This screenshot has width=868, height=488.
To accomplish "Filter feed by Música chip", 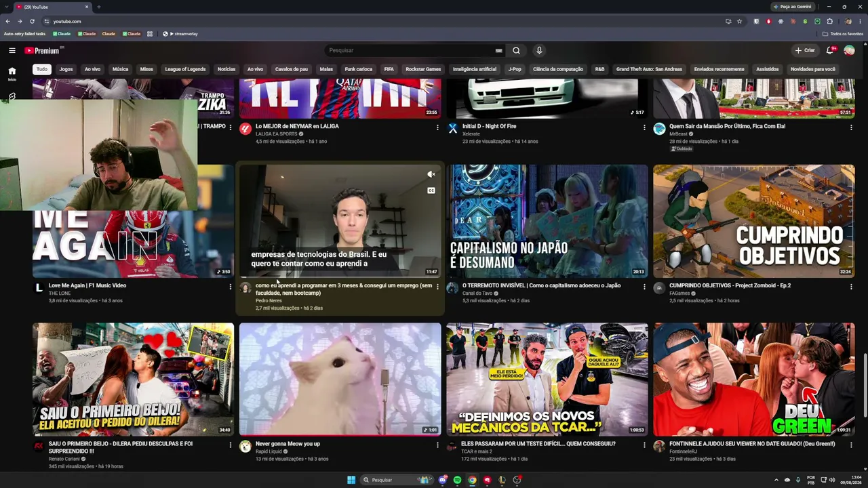I will (120, 69).
